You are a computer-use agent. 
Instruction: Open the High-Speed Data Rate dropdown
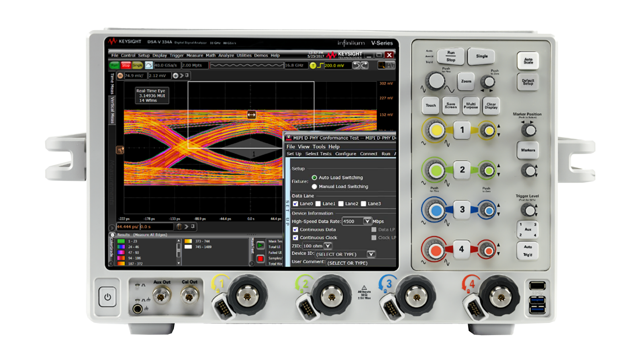pyautogui.click(x=367, y=221)
